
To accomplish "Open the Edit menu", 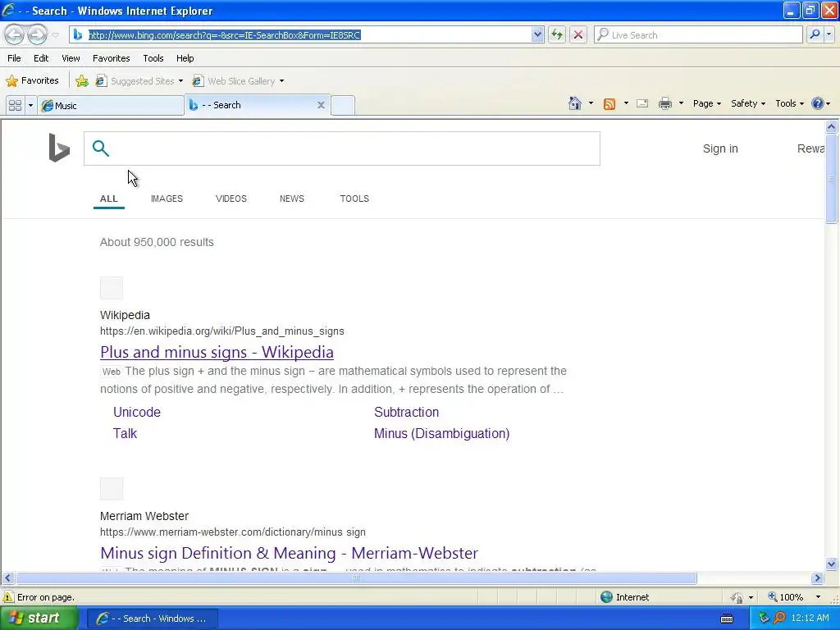I will 41,58.
